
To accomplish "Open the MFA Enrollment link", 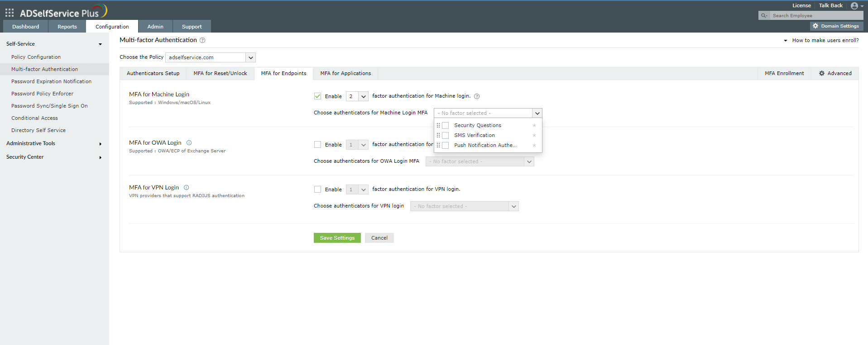I will tap(784, 73).
